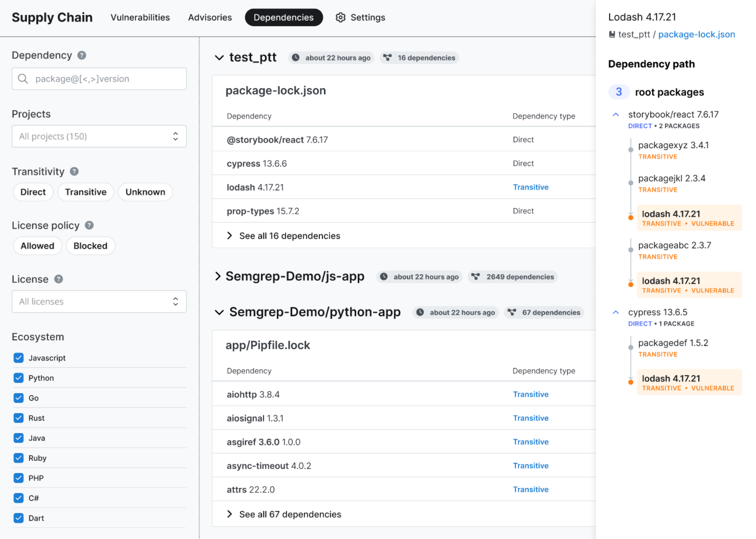Open the All projects dropdown
The height and width of the screenshot is (539, 756).
(99, 136)
